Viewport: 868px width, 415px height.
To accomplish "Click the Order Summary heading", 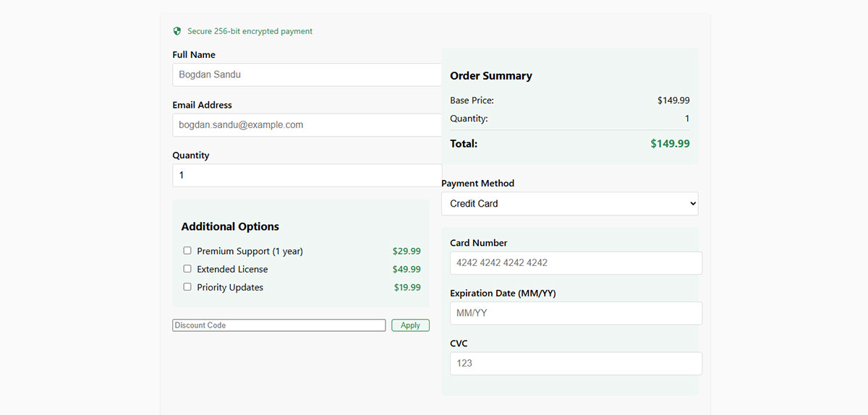I will pos(491,76).
